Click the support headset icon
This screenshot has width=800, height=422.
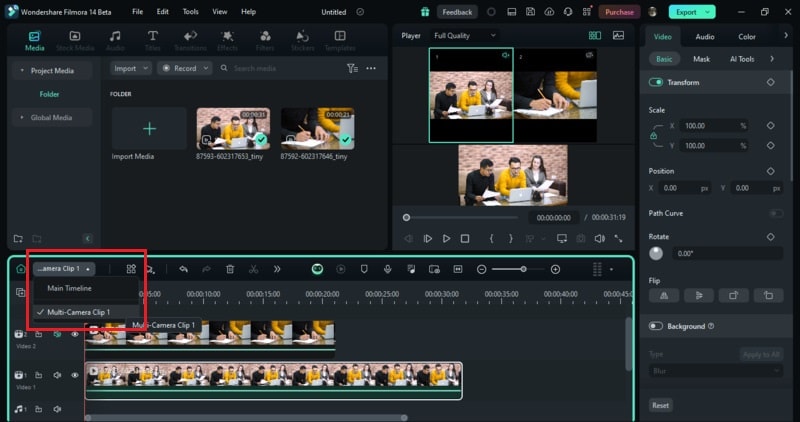(568, 12)
